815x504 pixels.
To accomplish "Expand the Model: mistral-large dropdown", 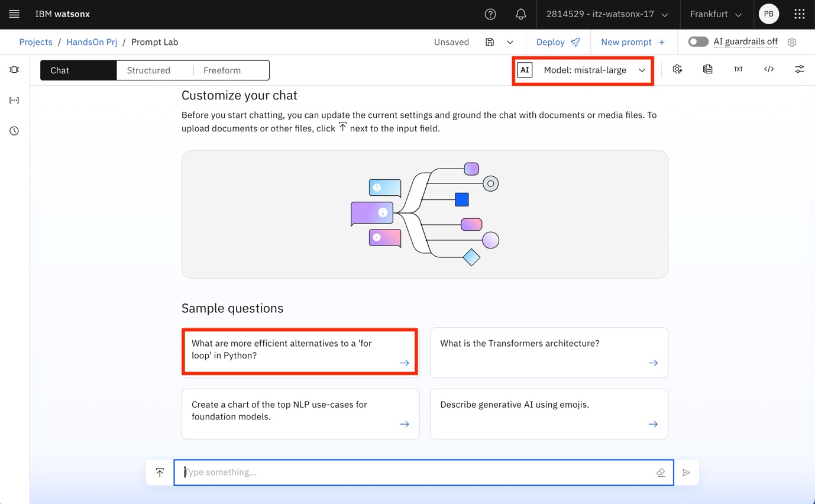I will point(583,70).
